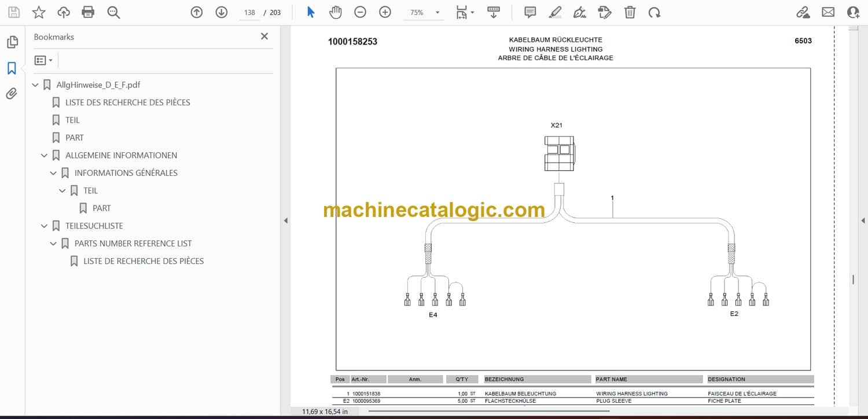Select the Hand pan tool
The height and width of the screenshot is (419, 868).
click(335, 12)
